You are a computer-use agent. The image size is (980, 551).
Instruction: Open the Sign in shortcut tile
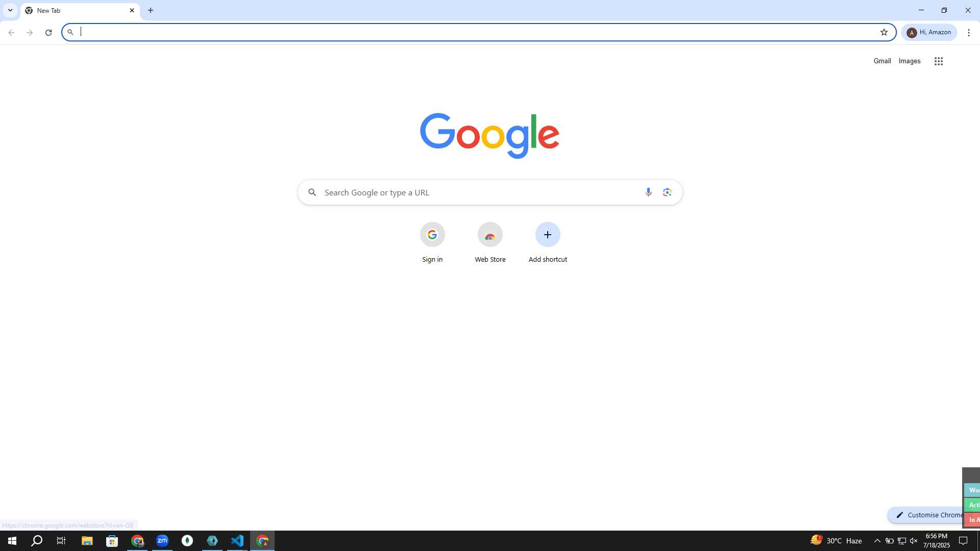point(432,243)
